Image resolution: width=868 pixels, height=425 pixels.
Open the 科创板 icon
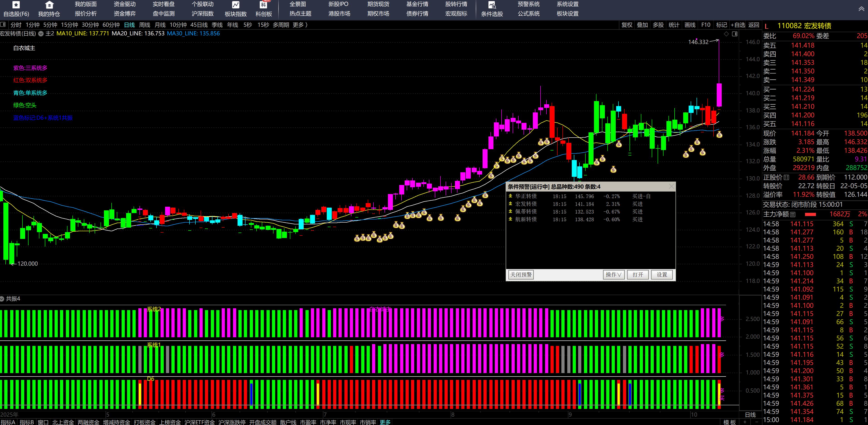pyautogui.click(x=264, y=5)
